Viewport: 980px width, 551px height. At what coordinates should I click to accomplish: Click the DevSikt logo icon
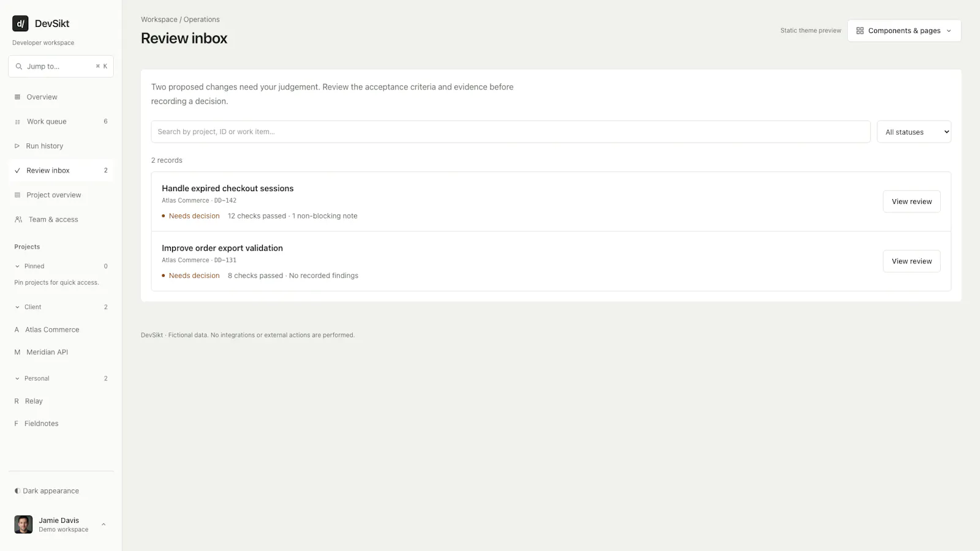point(20,23)
